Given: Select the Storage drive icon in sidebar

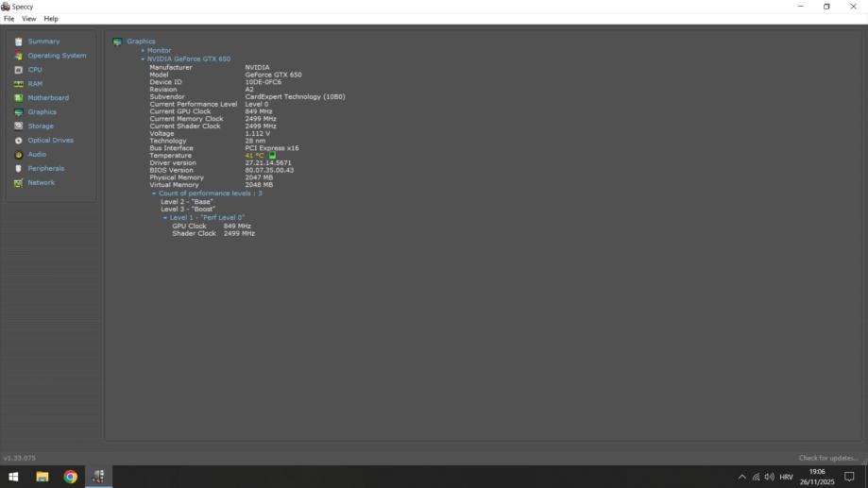Looking at the screenshot, I should (x=18, y=126).
